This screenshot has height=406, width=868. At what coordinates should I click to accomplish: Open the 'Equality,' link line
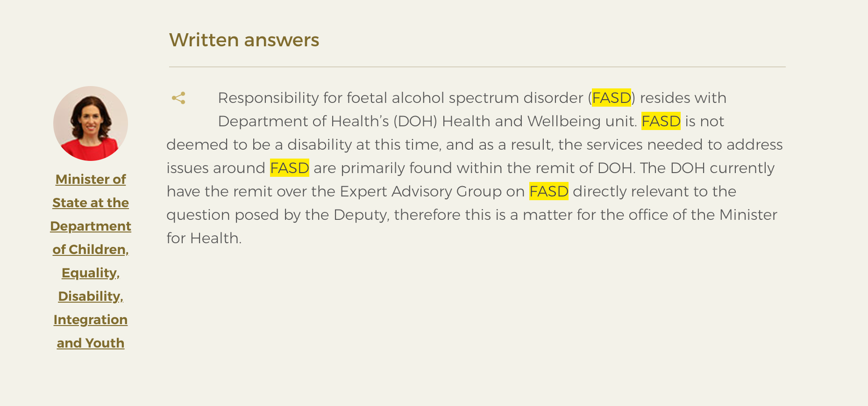[91, 273]
